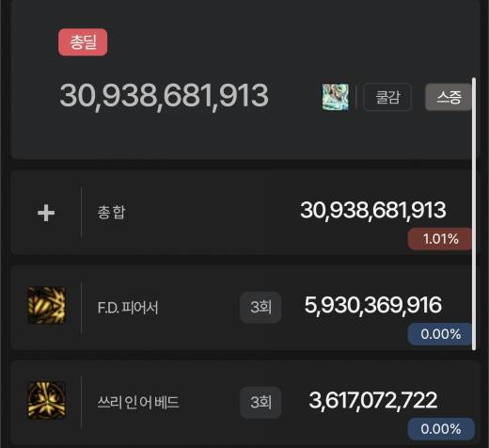Click the character thumbnail next to 쿨감
Screen dimensions: 489x448
click(336, 97)
